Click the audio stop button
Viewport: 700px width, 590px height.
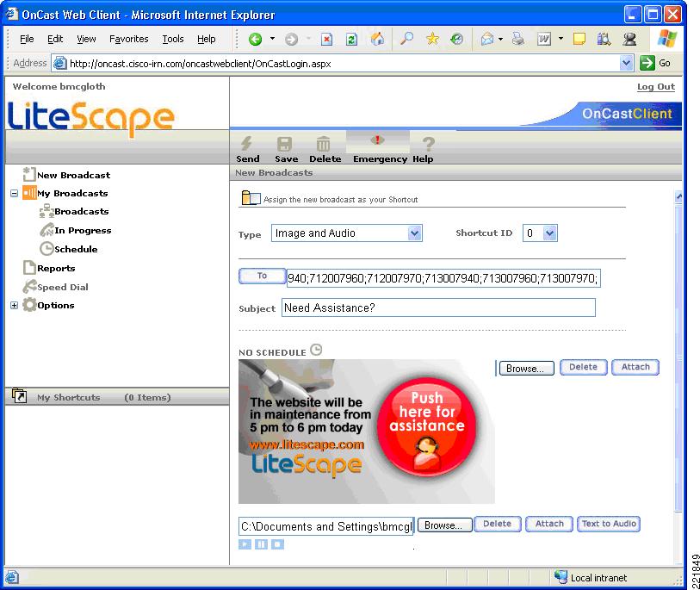point(278,544)
